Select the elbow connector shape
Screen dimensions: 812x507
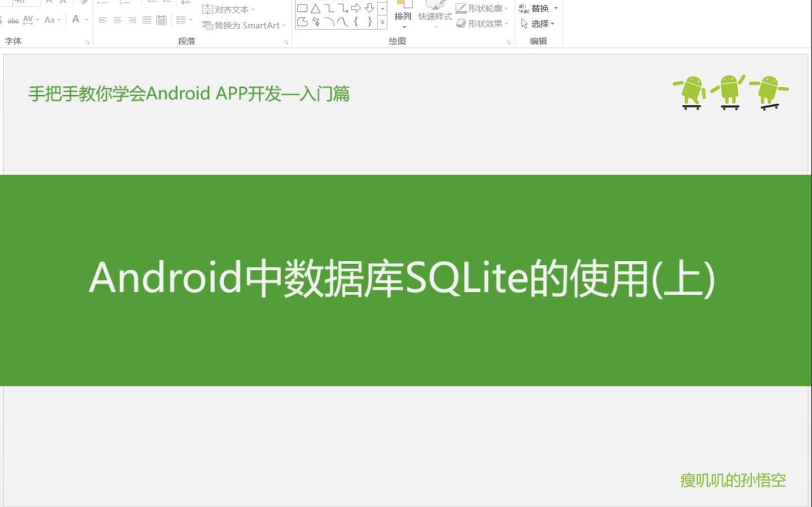(329, 8)
